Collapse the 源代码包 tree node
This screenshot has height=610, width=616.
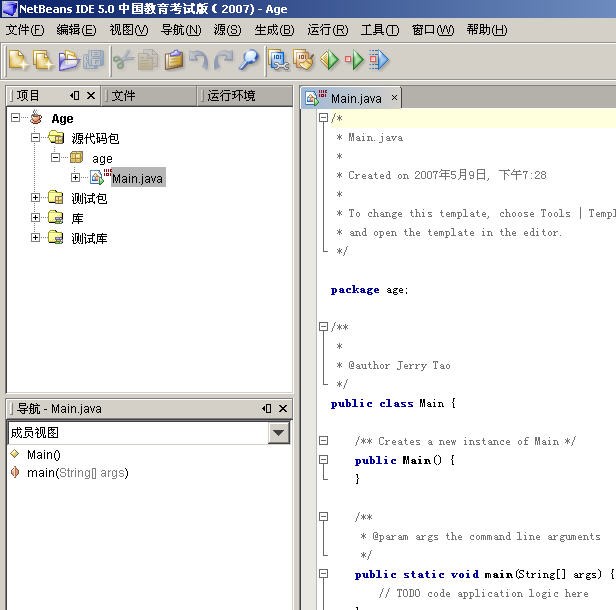(x=35, y=137)
